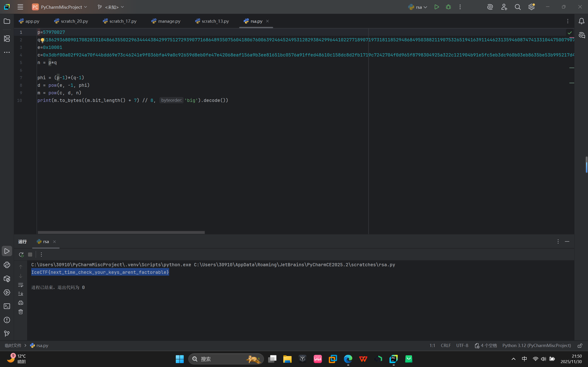The width and height of the screenshot is (588, 367).
Task: Toggle the read-only lock in the status bar
Action: click(580, 346)
